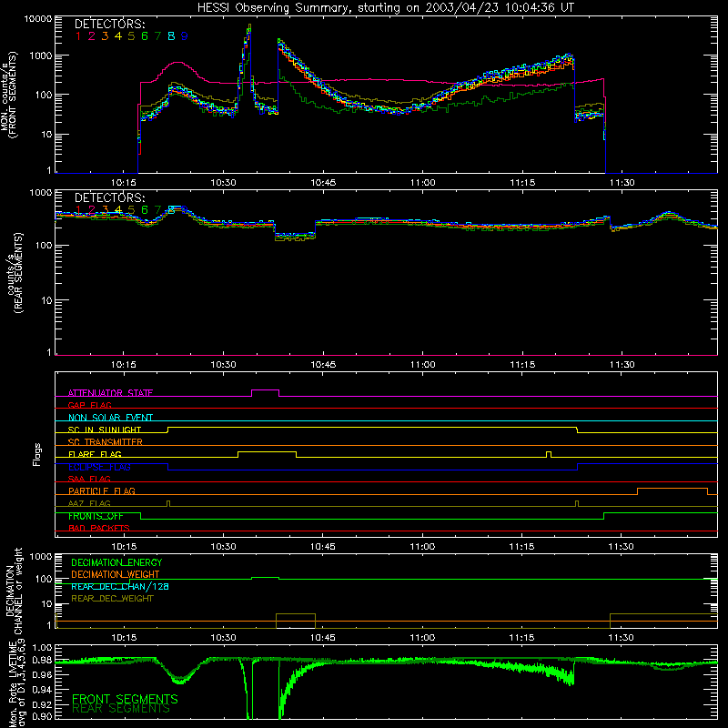Select the ECLIPSE_FLAG label

(99, 467)
